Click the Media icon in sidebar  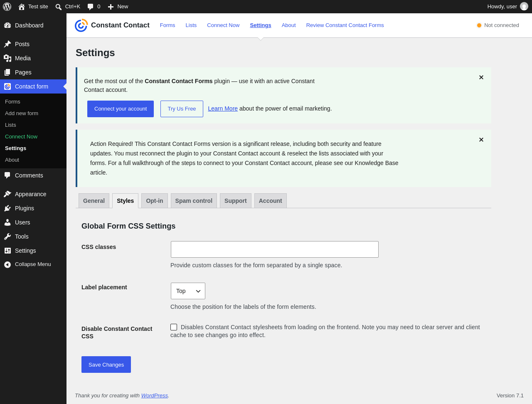[x=7, y=58]
